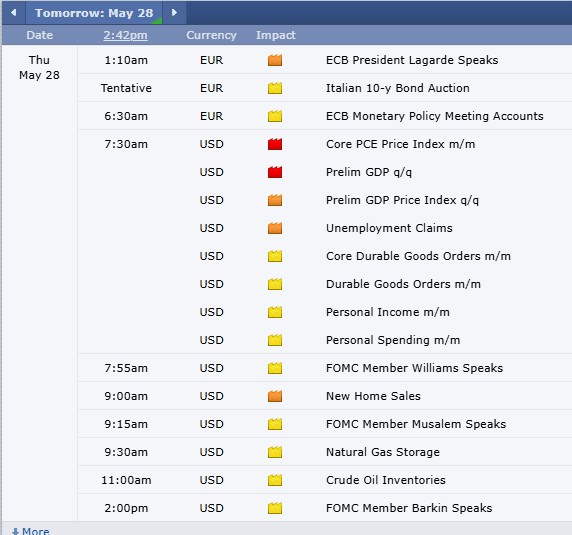Click red impact icon for Core PCE Price Index

[275, 144]
